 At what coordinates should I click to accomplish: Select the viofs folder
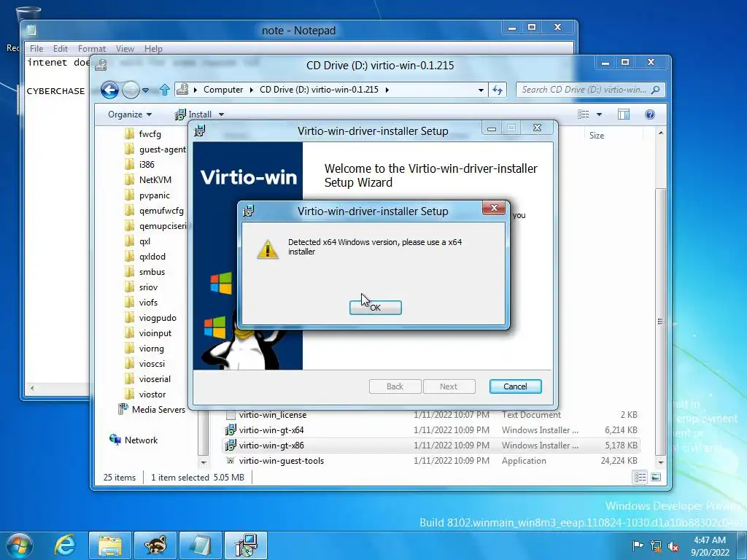pos(141,303)
